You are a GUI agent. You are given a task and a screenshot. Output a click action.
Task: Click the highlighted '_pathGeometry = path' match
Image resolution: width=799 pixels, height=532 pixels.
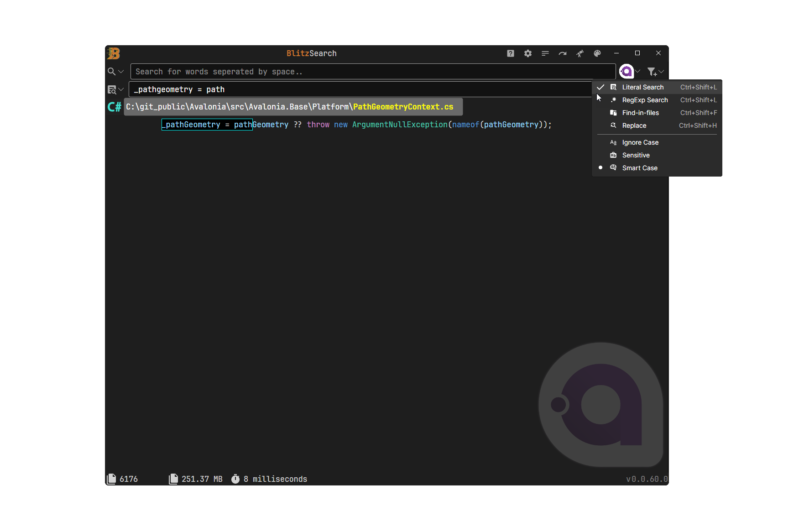207,125
